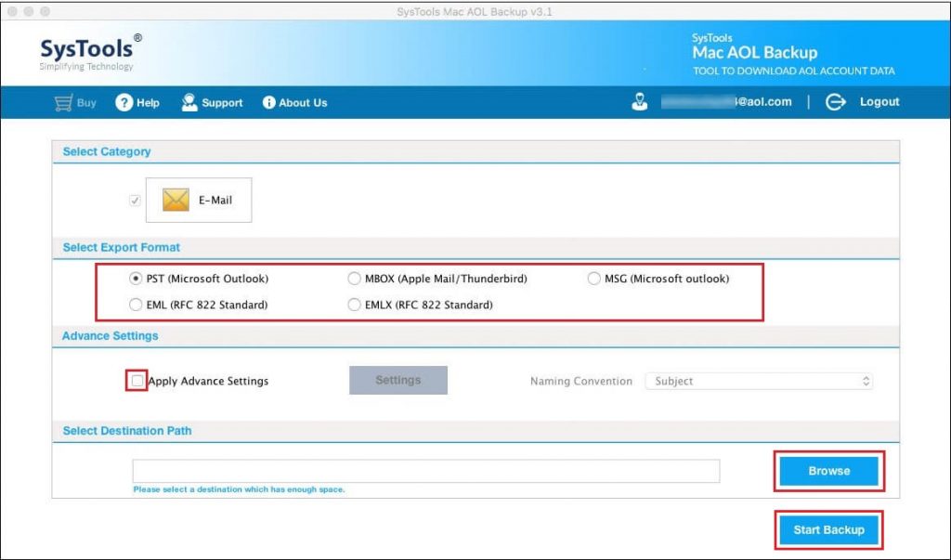
Task: Click the About Us info icon
Action: pyautogui.click(x=268, y=102)
